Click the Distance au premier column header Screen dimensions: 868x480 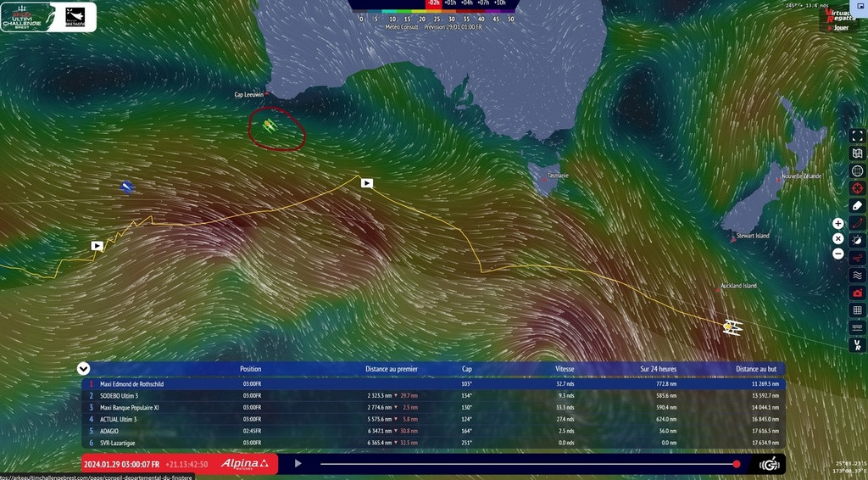[x=392, y=369]
